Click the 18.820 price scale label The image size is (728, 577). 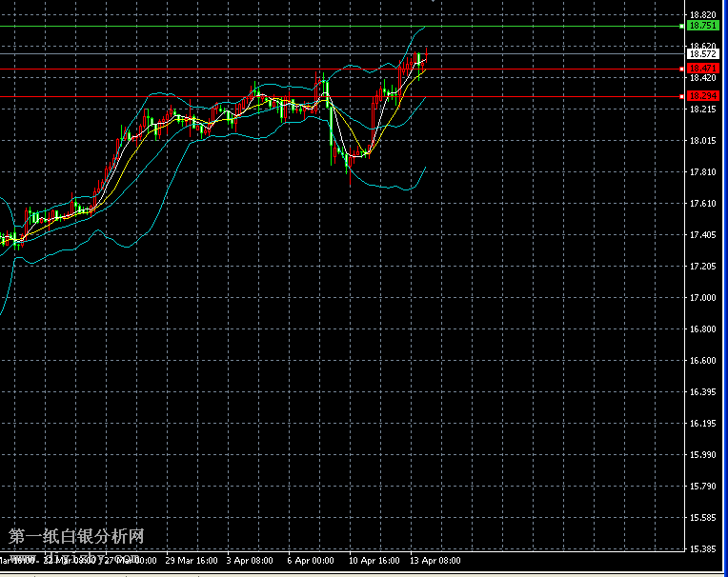tap(703, 15)
